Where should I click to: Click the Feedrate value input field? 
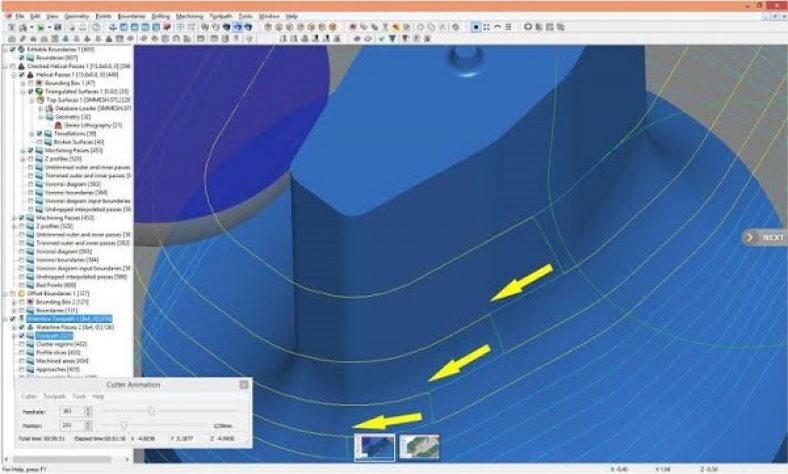tap(72, 411)
